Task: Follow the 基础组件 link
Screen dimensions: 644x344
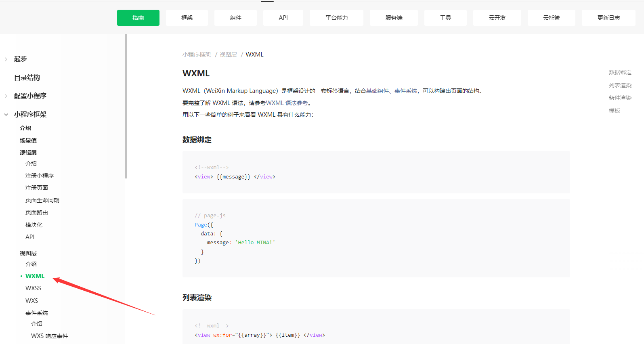Action: pos(378,91)
